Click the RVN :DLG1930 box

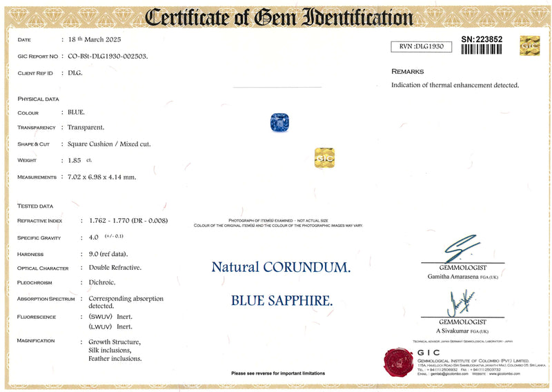(x=422, y=46)
